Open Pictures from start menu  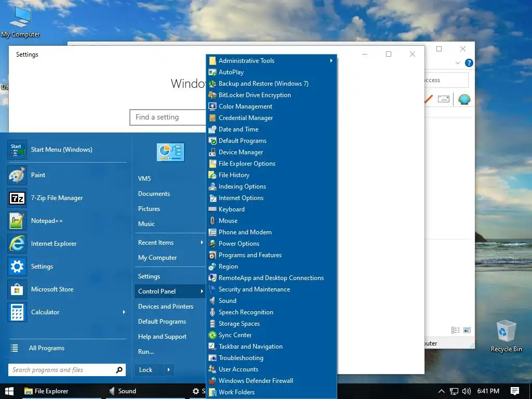point(170,209)
